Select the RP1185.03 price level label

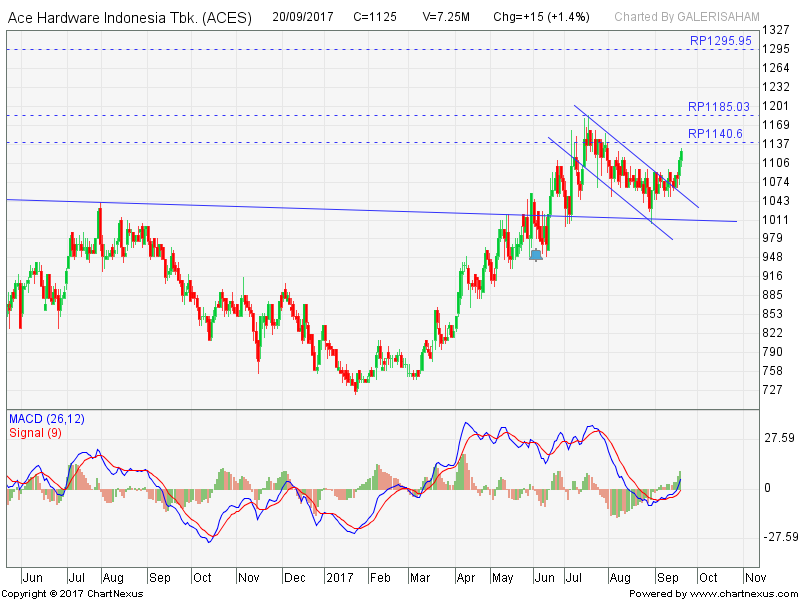click(718, 106)
